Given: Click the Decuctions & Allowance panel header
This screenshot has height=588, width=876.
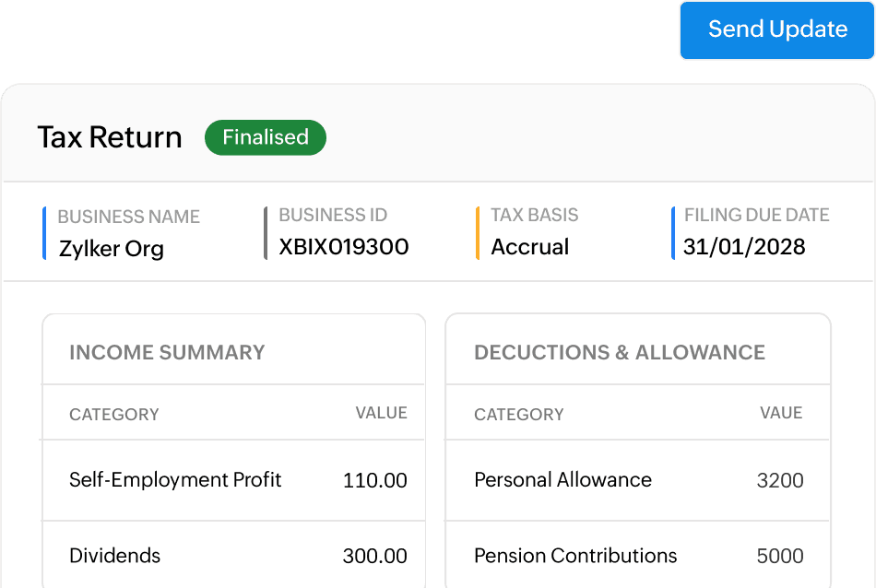Looking at the screenshot, I should pyautogui.click(x=620, y=352).
